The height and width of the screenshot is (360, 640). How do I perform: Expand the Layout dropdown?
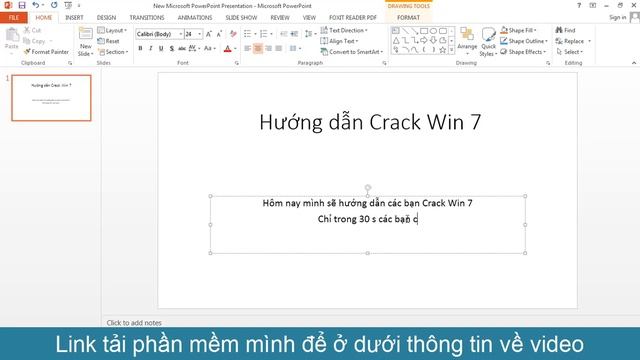pyautogui.click(x=112, y=30)
